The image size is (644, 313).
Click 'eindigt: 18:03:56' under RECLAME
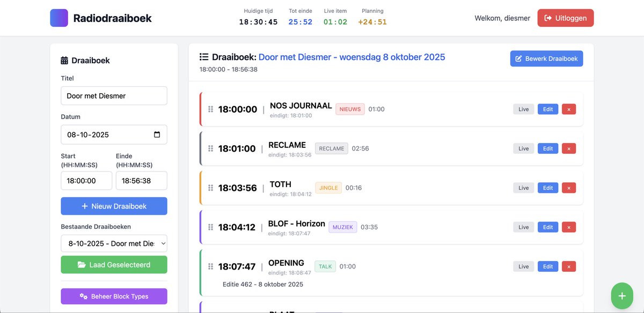[x=290, y=155]
